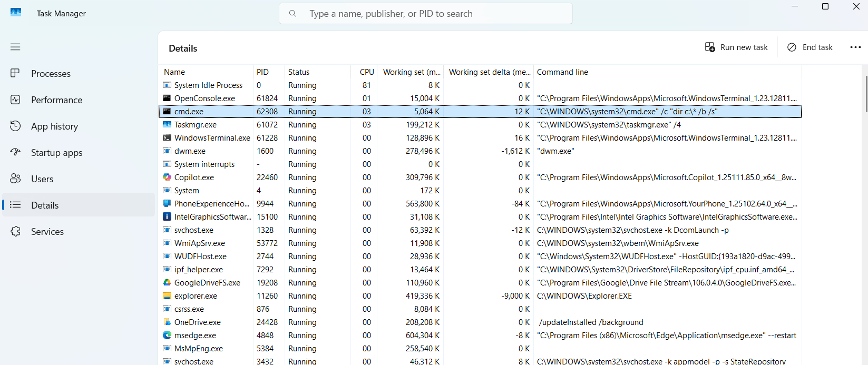Click PID 62308 of cmd.exe

pyautogui.click(x=267, y=112)
